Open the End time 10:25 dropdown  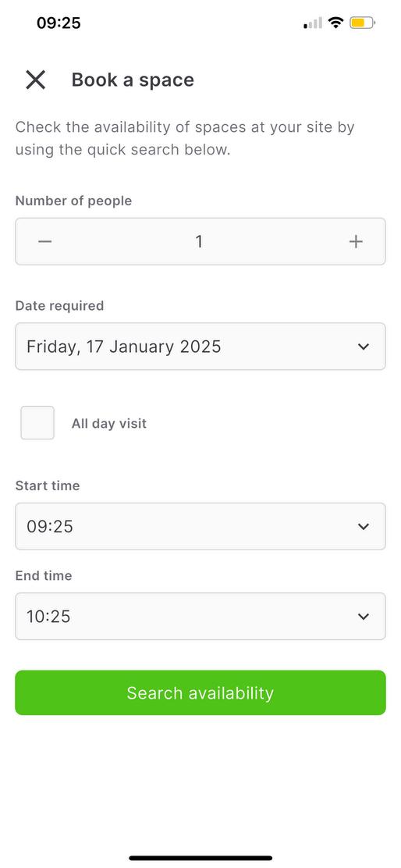200,616
